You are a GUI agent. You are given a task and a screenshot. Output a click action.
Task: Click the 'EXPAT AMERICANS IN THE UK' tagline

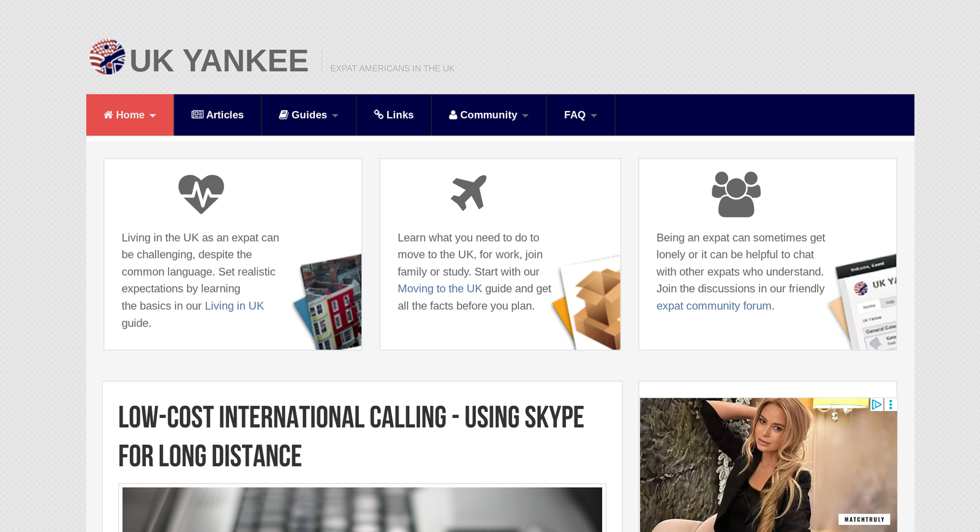click(x=393, y=69)
